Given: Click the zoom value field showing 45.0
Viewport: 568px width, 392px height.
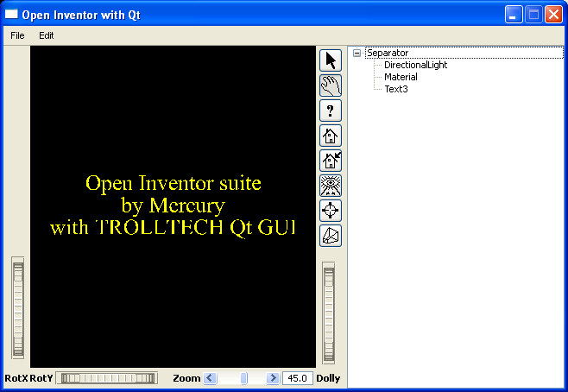Looking at the screenshot, I should click(298, 378).
